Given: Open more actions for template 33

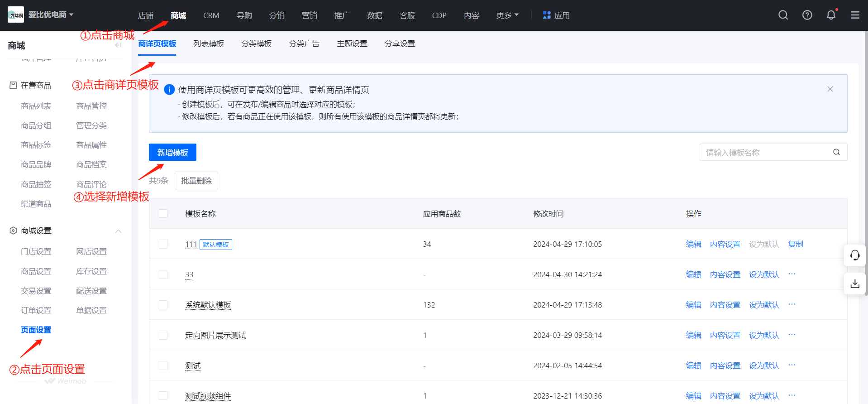Looking at the screenshot, I should click(792, 274).
